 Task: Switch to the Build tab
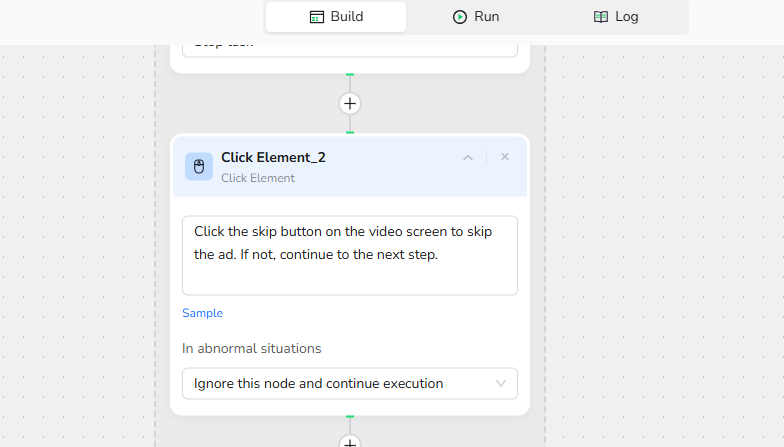(x=336, y=17)
